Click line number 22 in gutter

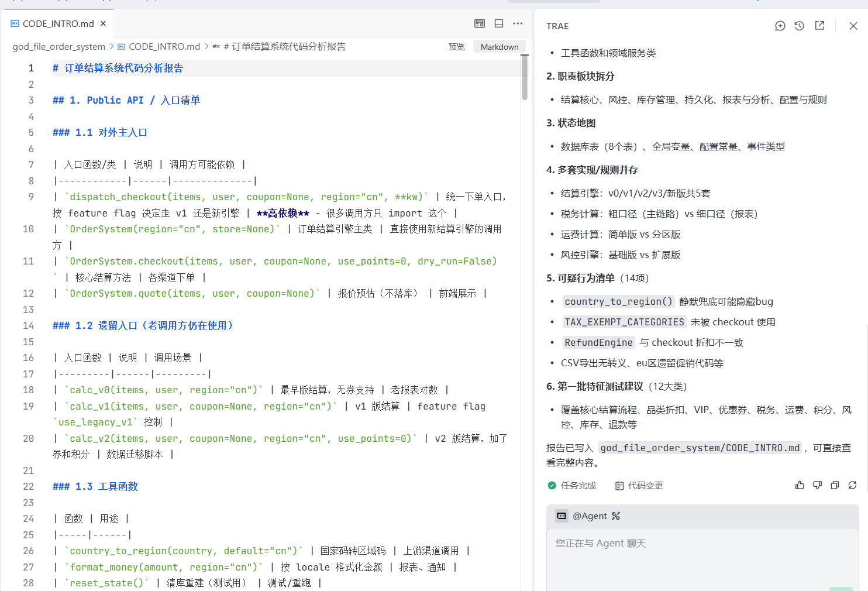click(28, 486)
